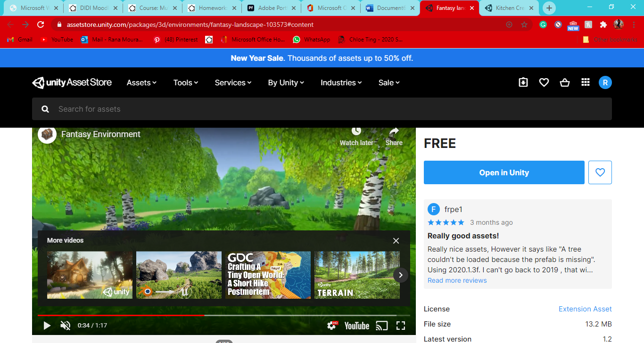This screenshot has width=644, height=343.
Task: Unmute the video sound
Action: pos(66,325)
